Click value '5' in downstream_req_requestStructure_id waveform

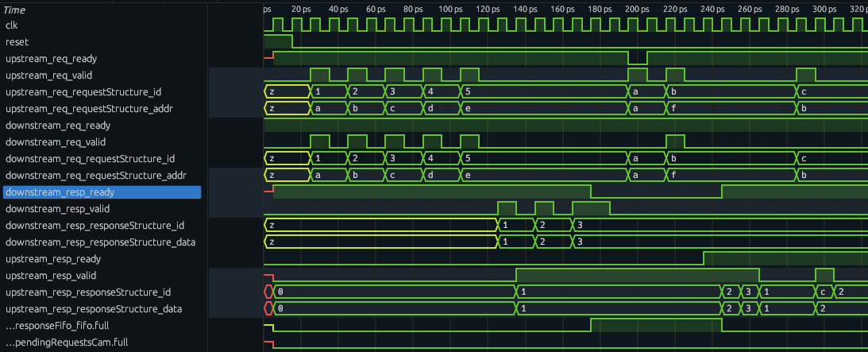pos(469,158)
